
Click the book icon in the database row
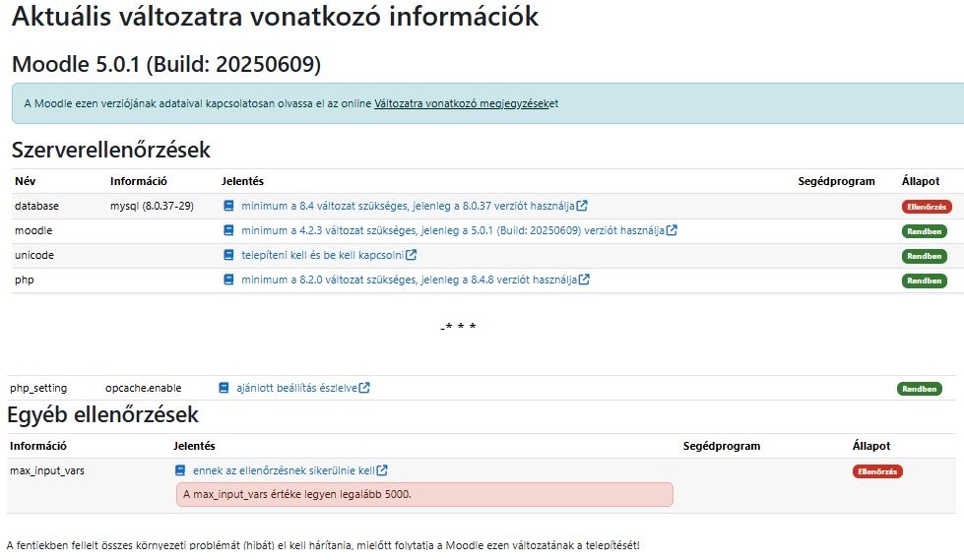point(228,206)
